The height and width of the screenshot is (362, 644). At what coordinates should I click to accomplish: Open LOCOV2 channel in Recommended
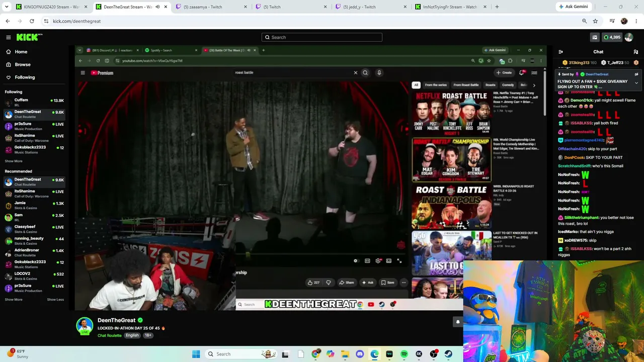[34, 276]
